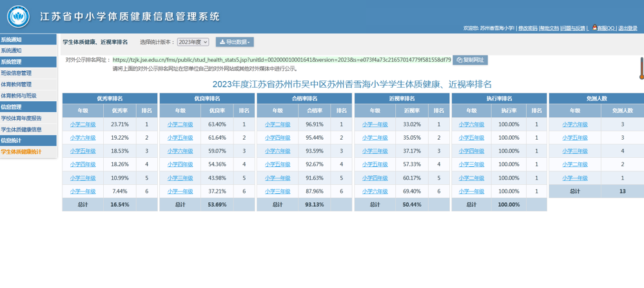Open the 导出数据 export dropdown button

point(235,42)
